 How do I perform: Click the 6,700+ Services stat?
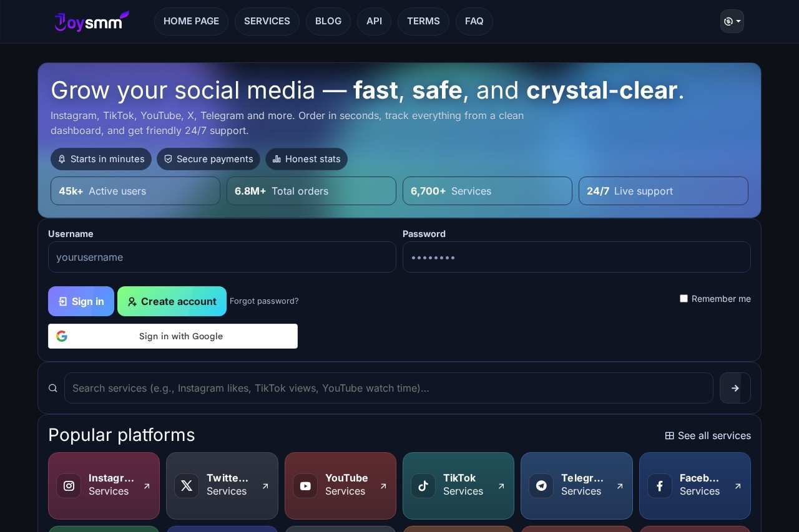click(x=488, y=191)
